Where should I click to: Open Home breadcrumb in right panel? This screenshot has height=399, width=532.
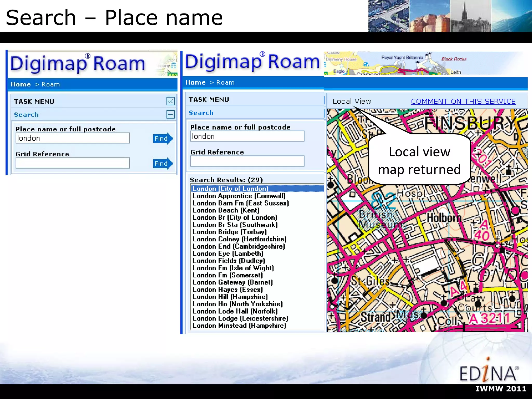[196, 83]
